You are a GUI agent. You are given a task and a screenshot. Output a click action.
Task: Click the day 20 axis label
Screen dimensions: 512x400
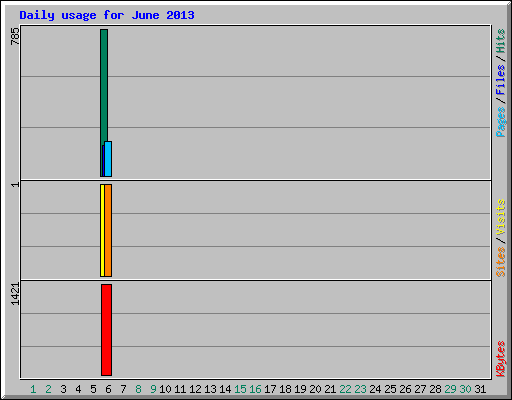315,389
